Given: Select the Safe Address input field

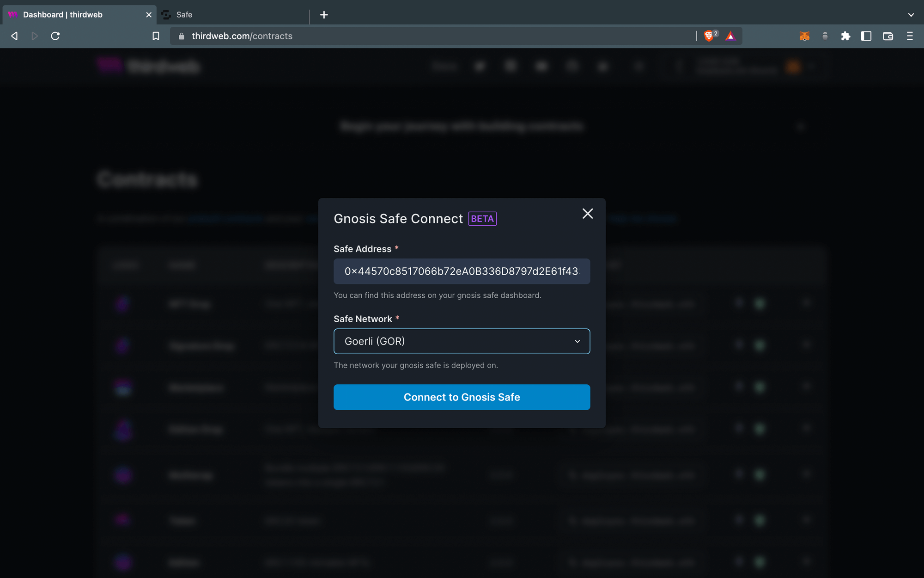Looking at the screenshot, I should [462, 271].
